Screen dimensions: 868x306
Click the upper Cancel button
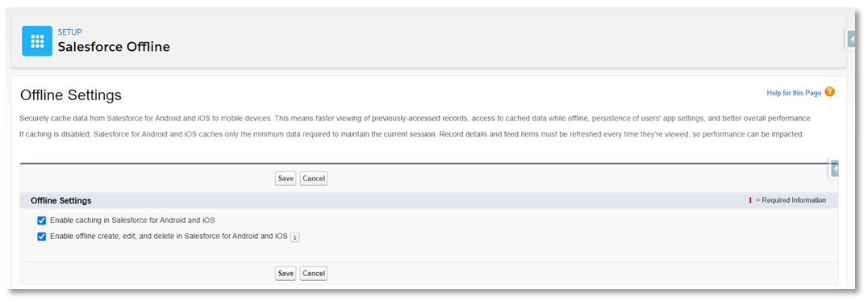tap(313, 178)
